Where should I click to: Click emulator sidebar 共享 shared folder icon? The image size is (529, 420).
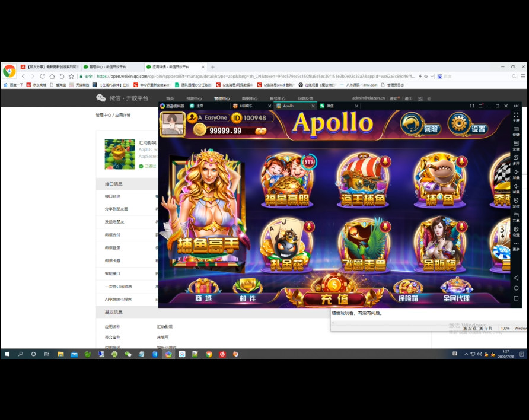pos(516,217)
